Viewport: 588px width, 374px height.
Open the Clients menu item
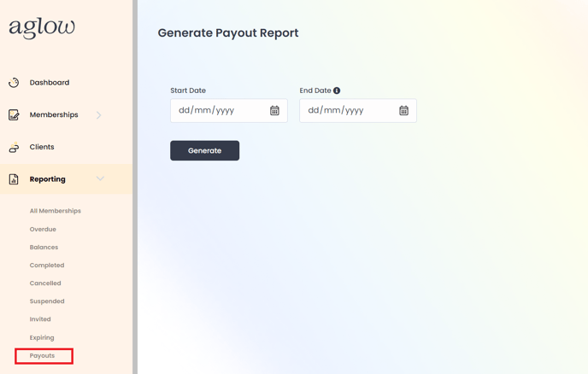pyautogui.click(x=42, y=147)
